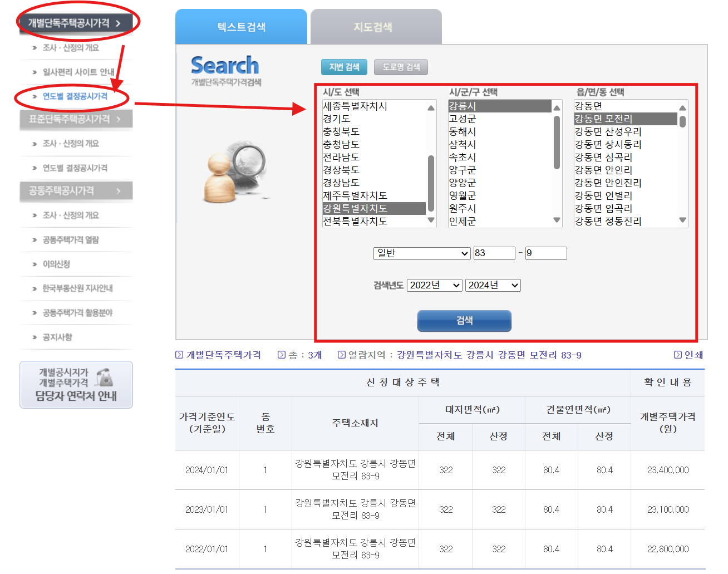Click the 인쇄 print icon link
Image resolution: width=728 pixels, height=574 pixels.
[688, 355]
